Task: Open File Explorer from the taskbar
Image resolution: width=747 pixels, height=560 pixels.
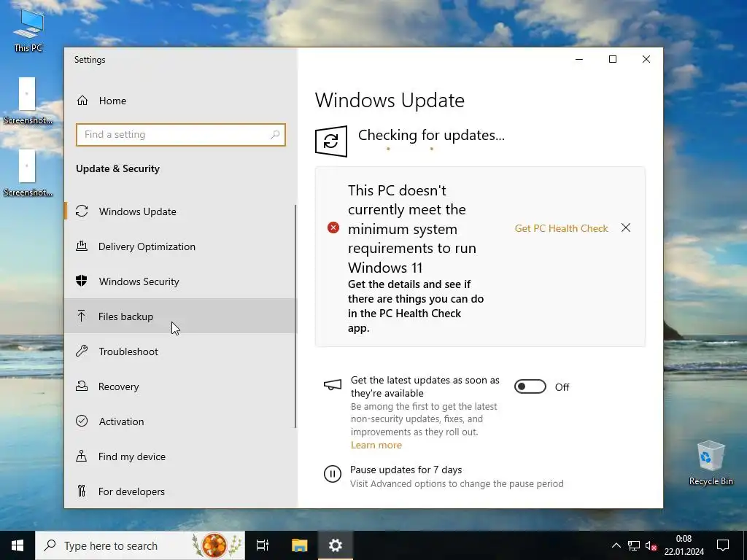Action: point(300,545)
